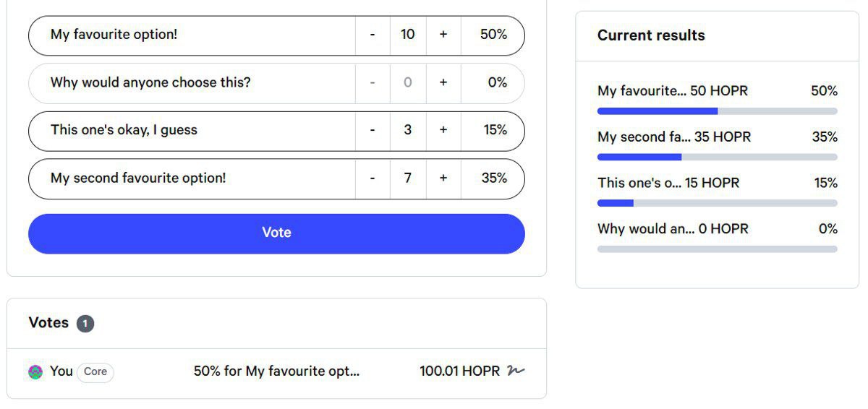Screen dimensions: 868x409
Task: Decrease votes for My favourite option
Action: point(373,35)
